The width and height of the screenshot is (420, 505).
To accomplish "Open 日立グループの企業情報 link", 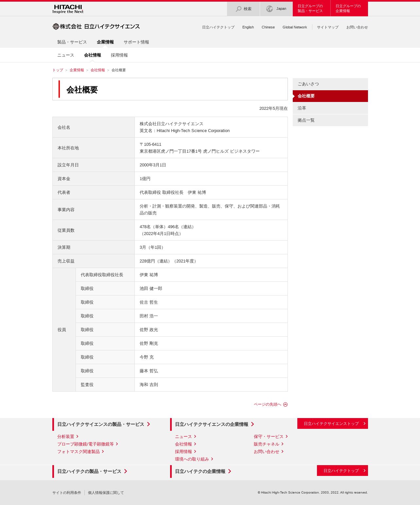I will [x=349, y=9].
